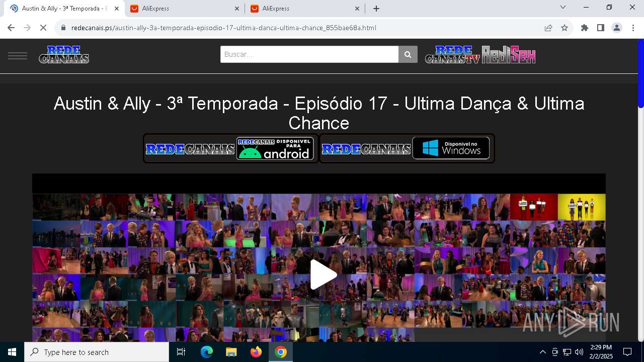The height and width of the screenshot is (362, 644).
Task: Open File Explorer from the taskbar
Action: 231,352
